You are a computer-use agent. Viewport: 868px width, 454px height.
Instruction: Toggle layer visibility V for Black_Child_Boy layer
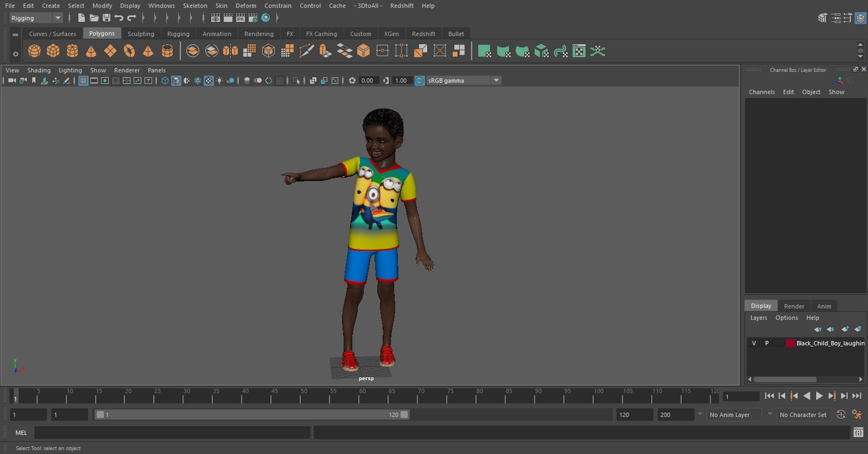click(754, 343)
